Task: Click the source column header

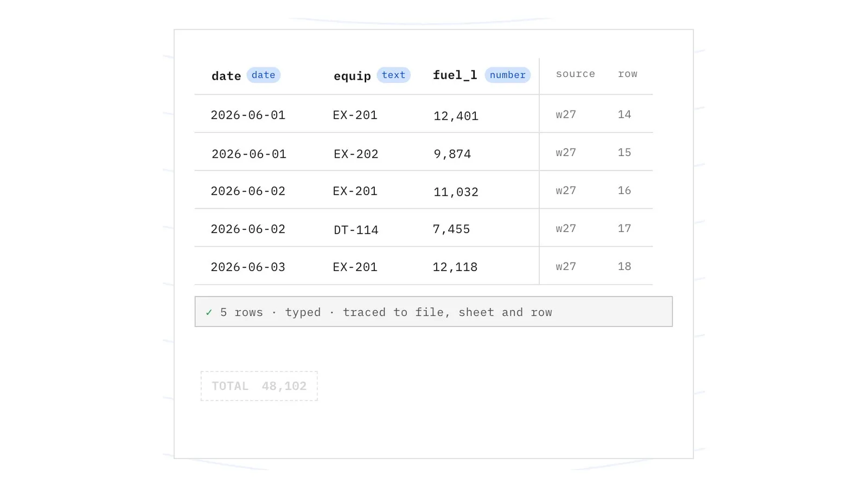Action: (x=575, y=74)
